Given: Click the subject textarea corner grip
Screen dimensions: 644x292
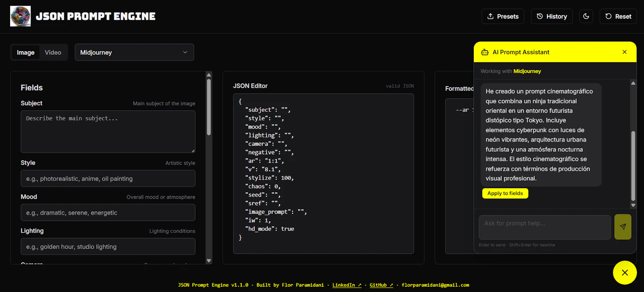Looking at the screenshot, I should click(193, 150).
